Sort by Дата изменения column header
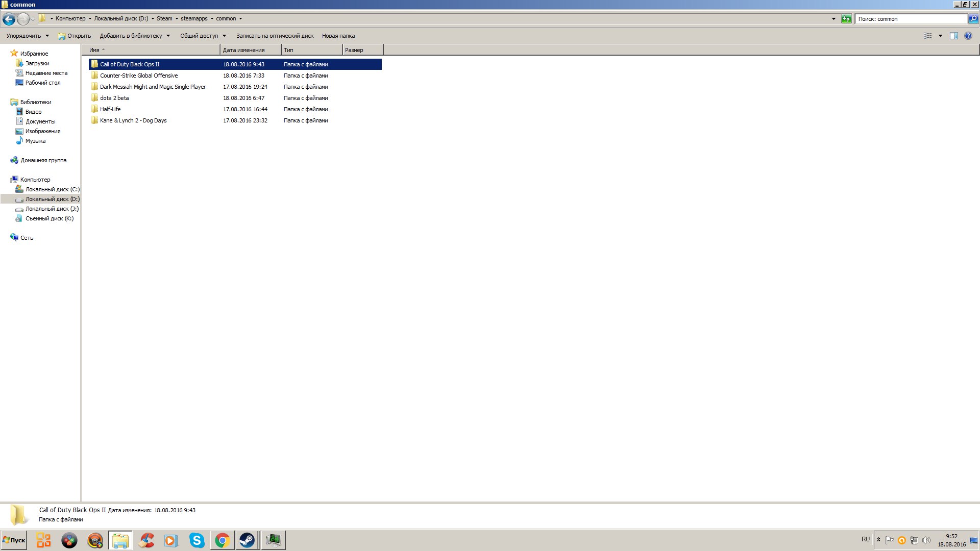Screen dimensions: 980x551 point(251,50)
